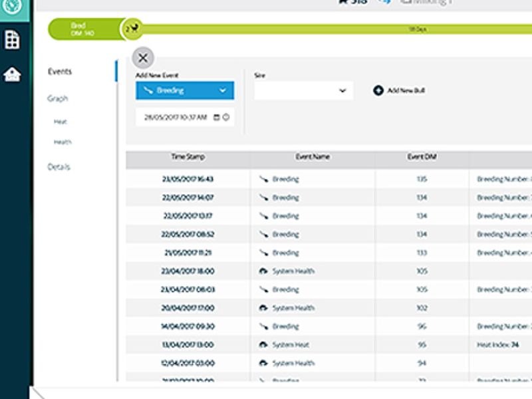
Task: Click the Add New Bull link
Action: [406, 90]
